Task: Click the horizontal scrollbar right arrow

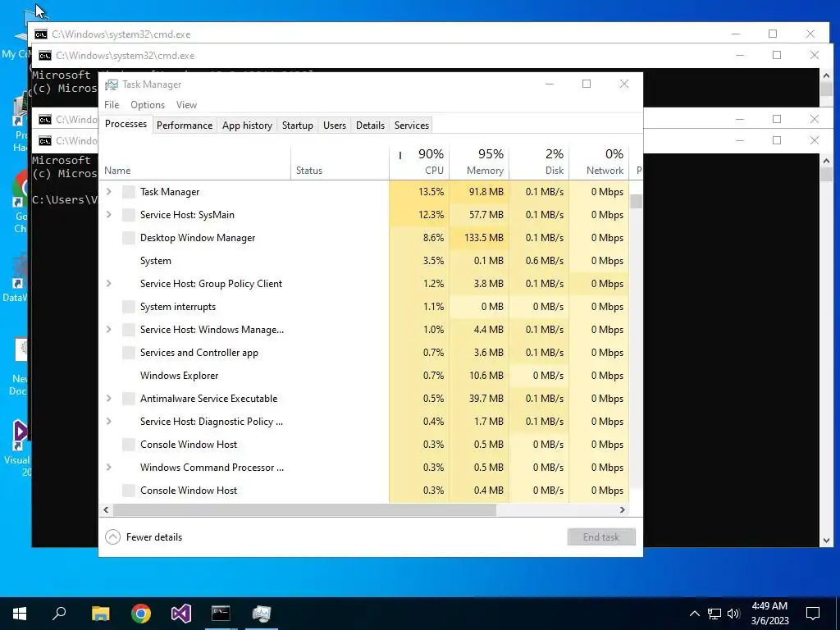Action: pos(623,510)
